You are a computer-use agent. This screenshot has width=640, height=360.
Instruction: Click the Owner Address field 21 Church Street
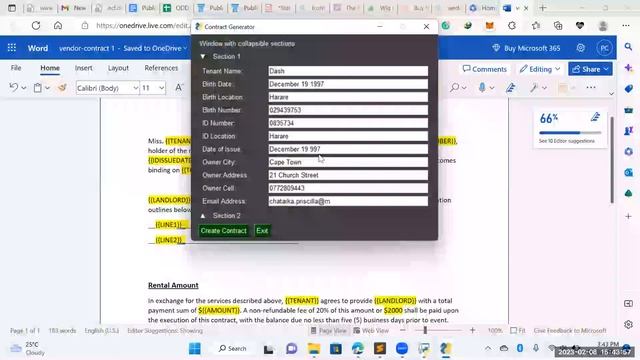[x=348, y=175]
